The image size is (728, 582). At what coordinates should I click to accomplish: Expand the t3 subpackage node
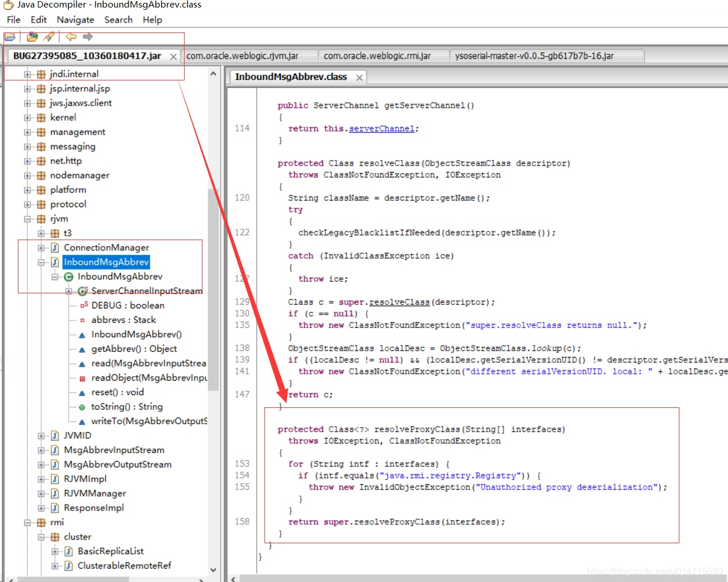[x=41, y=233]
